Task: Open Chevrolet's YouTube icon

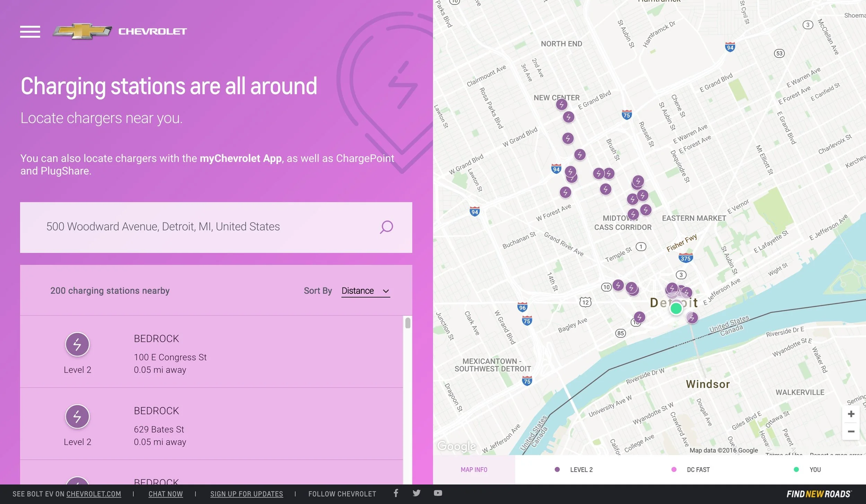Action: [x=438, y=493]
